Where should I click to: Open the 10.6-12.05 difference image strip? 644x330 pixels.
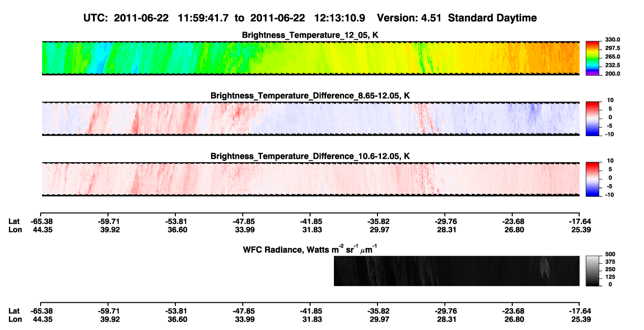tap(311, 179)
